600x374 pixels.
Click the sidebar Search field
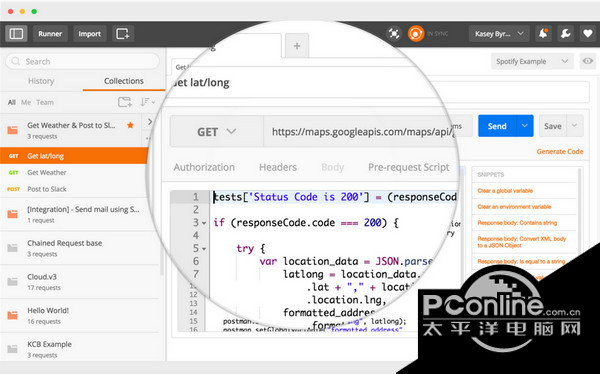click(82, 61)
